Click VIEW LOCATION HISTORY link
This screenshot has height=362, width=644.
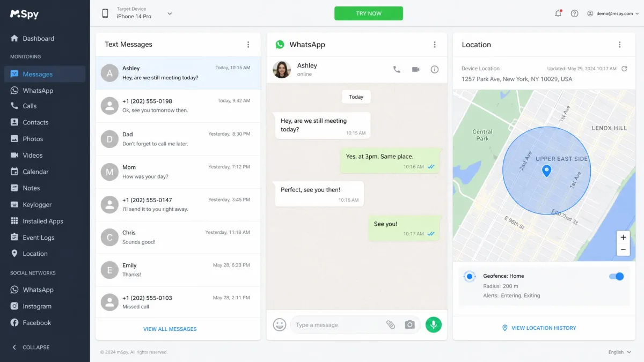tap(539, 328)
